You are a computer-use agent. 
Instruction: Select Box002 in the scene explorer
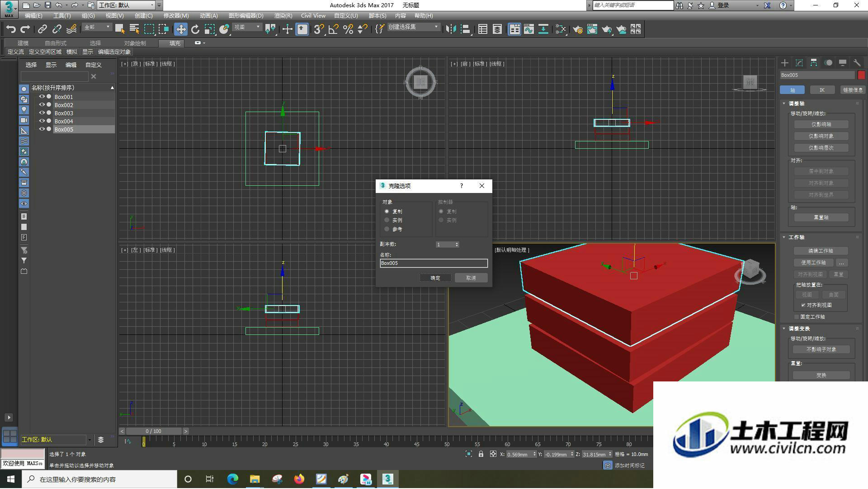[64, 105]
